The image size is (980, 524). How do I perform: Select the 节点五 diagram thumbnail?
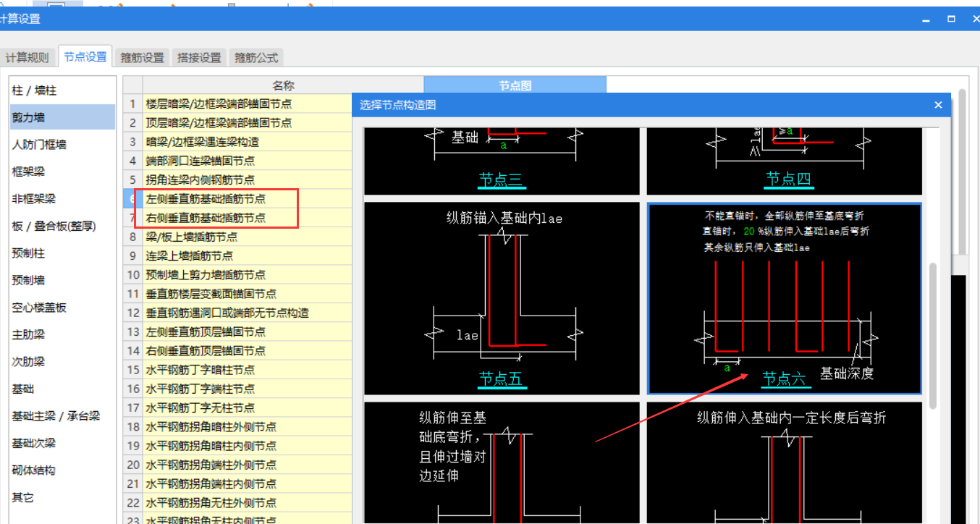click(x=502, y=298)
